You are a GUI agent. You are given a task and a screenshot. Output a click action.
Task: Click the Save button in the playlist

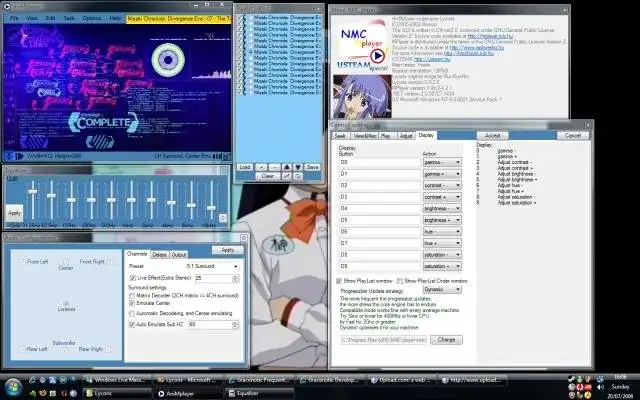coord(312,167)
